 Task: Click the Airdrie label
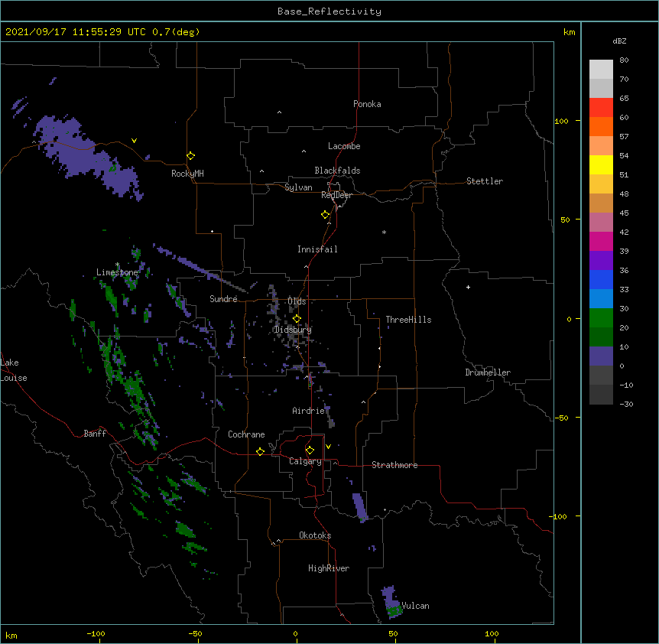pyautogui.click(x=308, y=411)
